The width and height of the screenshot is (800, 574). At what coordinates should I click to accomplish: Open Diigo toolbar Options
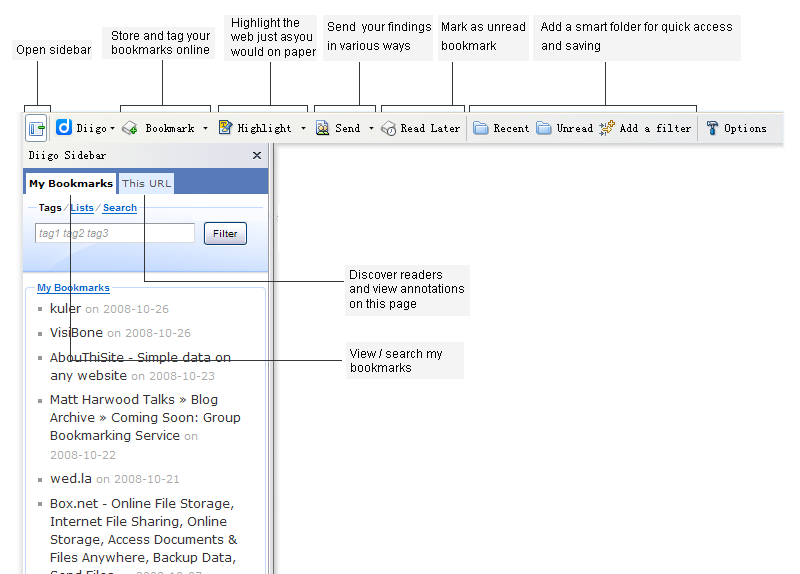(736, 128)
